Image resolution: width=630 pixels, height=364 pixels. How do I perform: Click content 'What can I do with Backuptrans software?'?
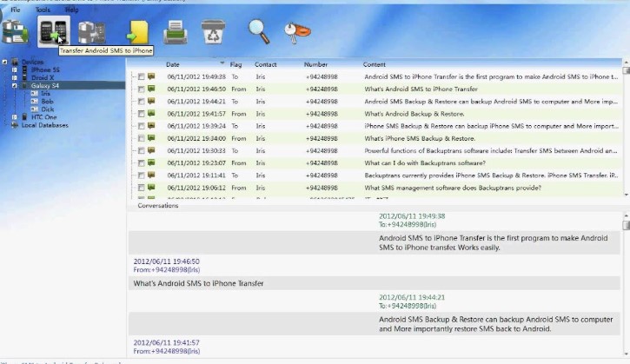pos(425,162)
